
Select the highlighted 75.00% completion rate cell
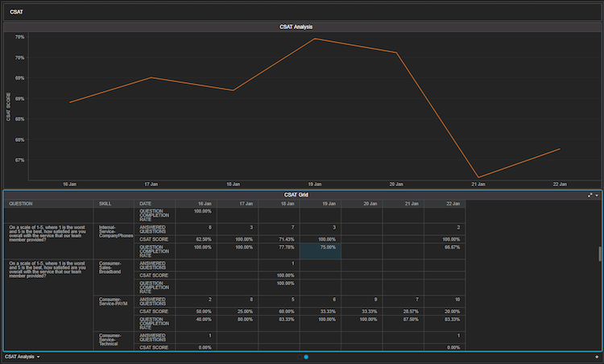(x=321, y=251)
